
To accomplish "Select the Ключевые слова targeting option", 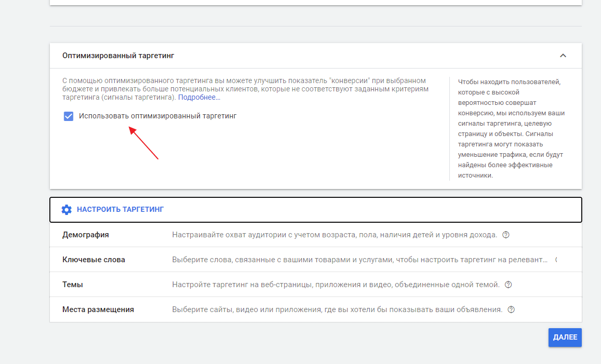I will [94, 260].
